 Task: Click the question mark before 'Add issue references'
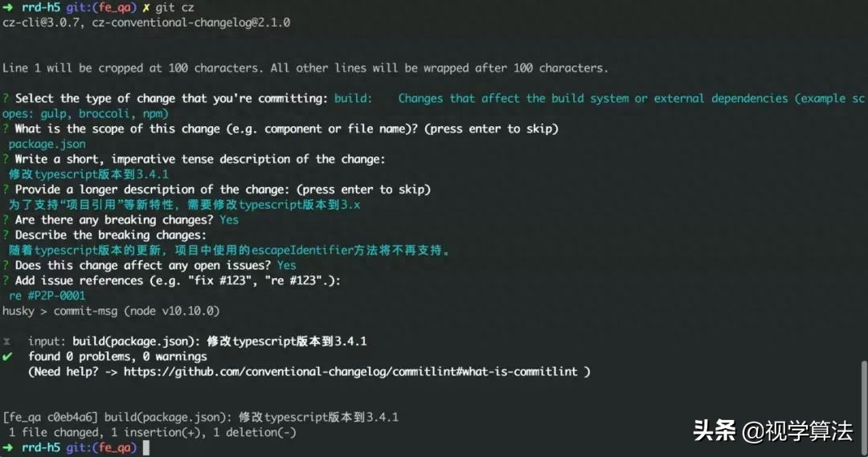[x=6, y=280]
